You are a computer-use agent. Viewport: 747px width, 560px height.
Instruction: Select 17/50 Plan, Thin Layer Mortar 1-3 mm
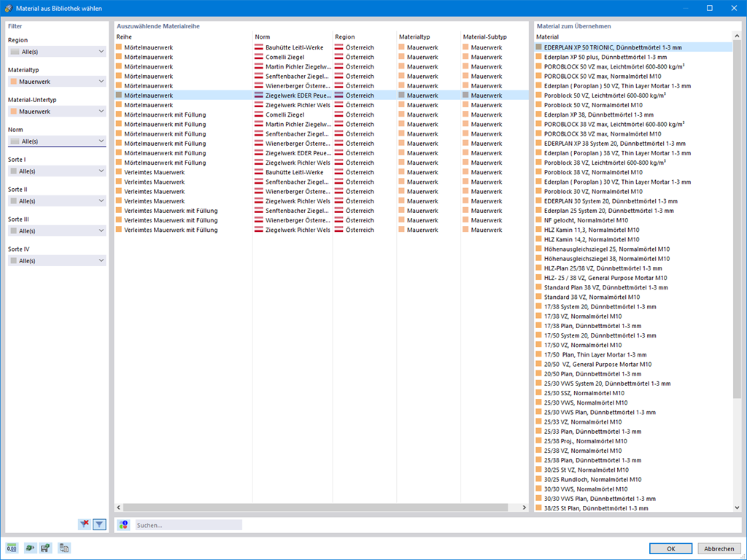point(634,354)
